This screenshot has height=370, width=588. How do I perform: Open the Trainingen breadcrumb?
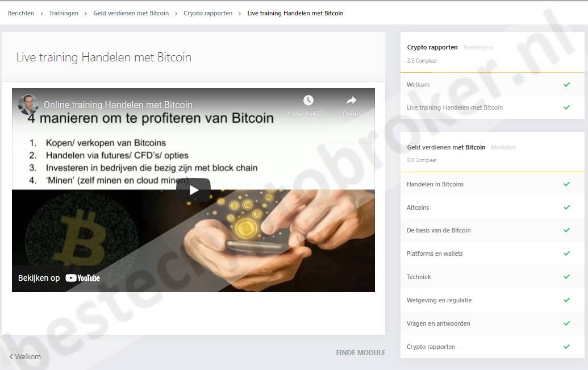pos(64,13)
